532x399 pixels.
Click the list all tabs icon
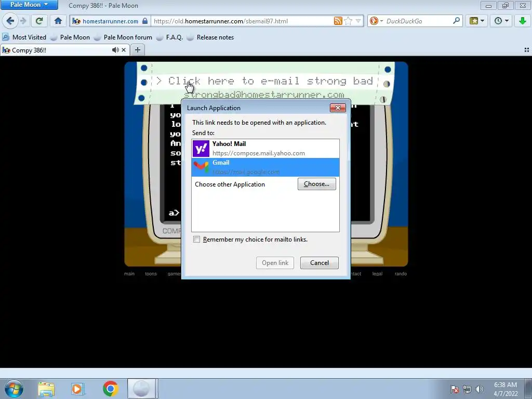click(527, 50)
